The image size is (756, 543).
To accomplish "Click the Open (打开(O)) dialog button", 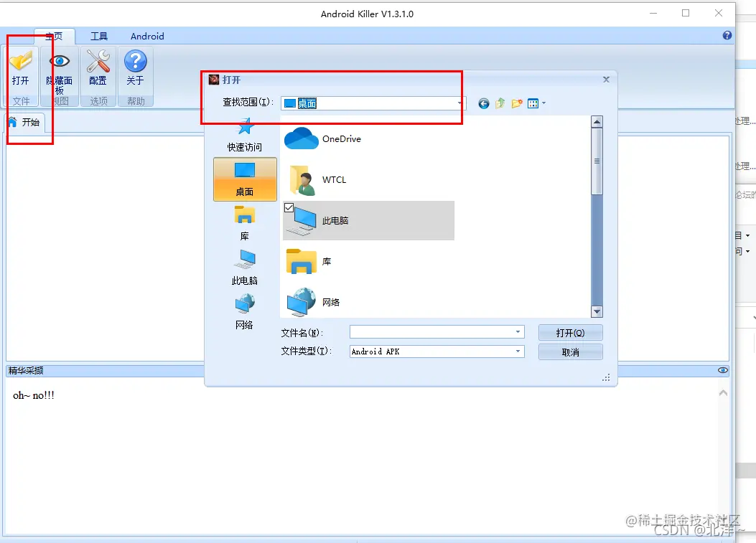I will pyautogui.click(x=570, y=332).
